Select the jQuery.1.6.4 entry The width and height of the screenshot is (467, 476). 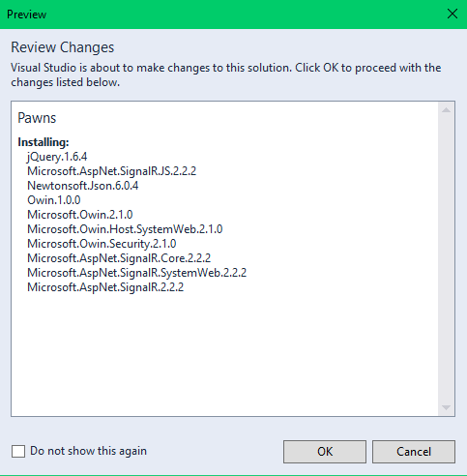tap(57, 157)
